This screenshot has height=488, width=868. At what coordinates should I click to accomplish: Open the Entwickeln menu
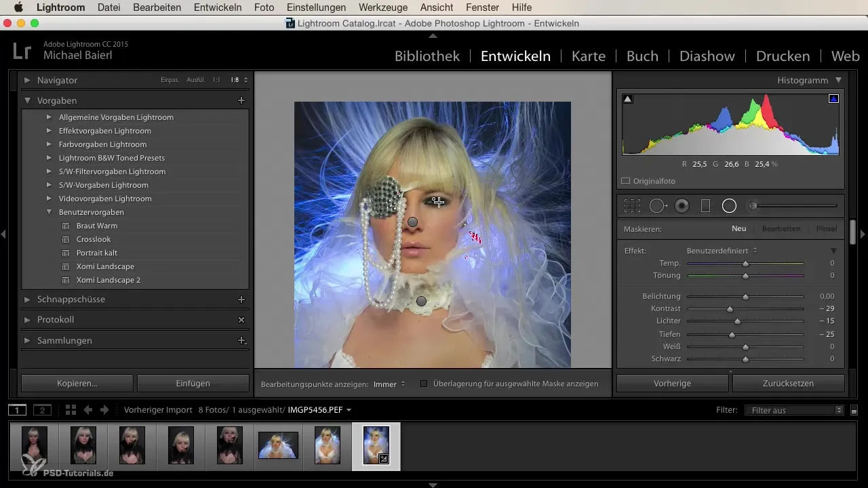coord(218,7)
